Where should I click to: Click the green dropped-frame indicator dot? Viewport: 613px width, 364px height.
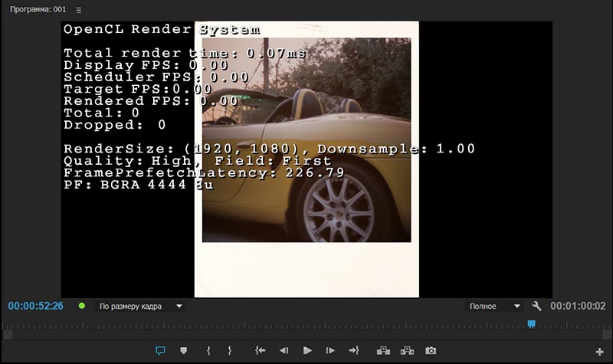pos(82,306)
